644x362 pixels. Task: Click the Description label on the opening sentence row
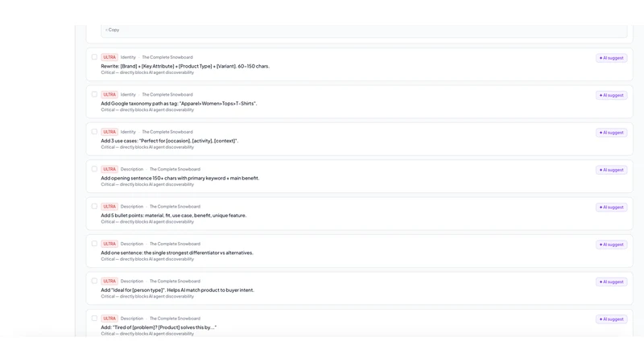pos(132,170)
